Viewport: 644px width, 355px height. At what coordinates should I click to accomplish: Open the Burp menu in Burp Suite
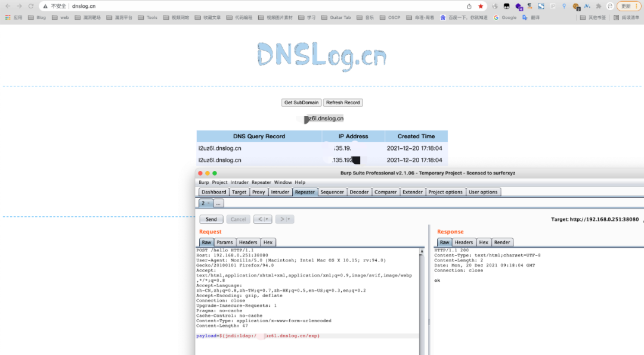click(x=204, y=182)
